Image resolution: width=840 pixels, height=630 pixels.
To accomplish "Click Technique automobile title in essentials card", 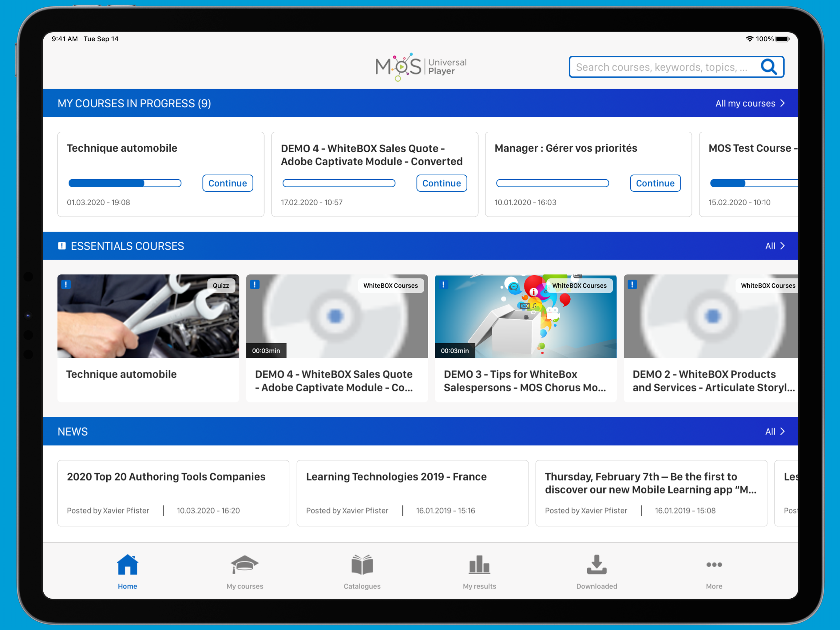I will (121, 374).
